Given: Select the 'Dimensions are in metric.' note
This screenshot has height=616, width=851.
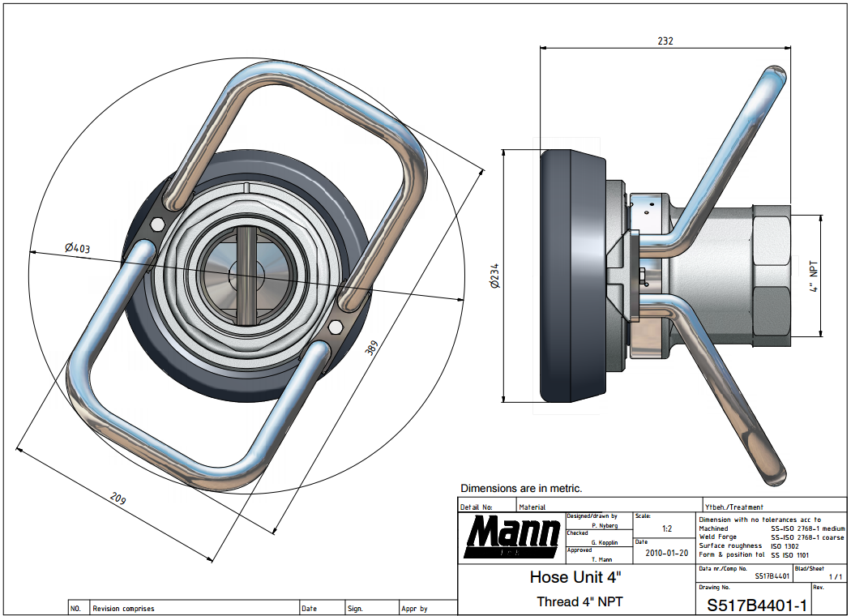Looking at the screenshot, I should [521, 489].
